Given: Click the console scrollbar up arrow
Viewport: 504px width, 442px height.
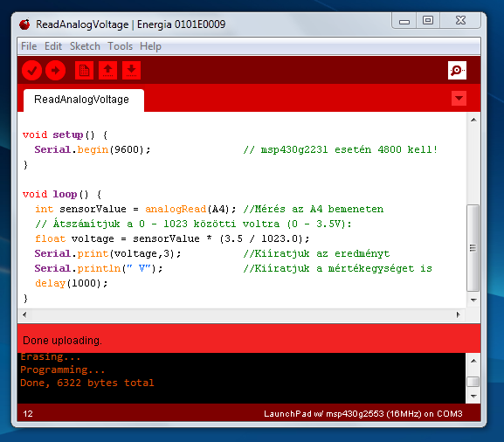Looking at the screenshot, I should pos(473,361).
